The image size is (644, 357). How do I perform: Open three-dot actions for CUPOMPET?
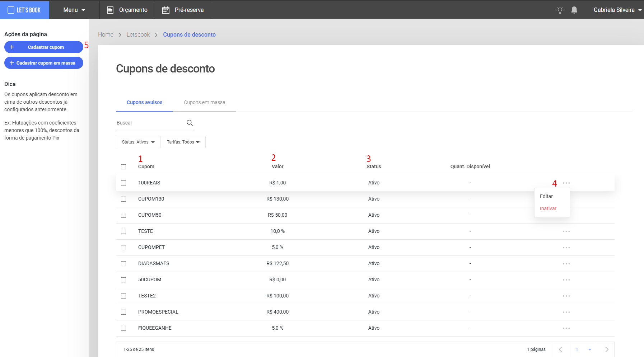click(x=566, y=248)
